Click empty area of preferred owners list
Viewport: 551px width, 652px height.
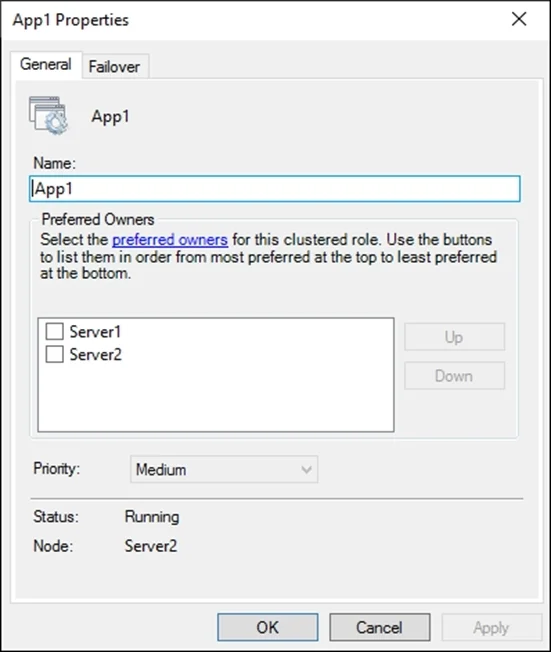[216, 399]
